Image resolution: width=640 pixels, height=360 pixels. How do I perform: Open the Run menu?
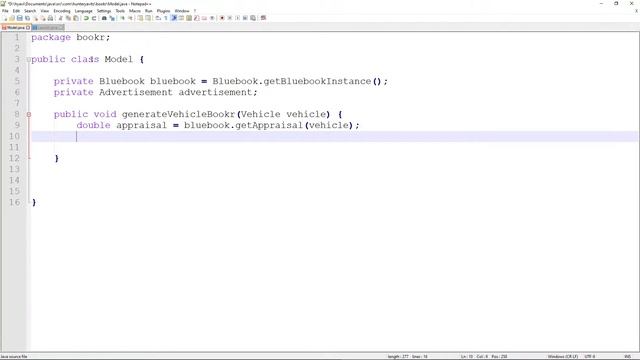pyautogui.click(x=149, y=11)
